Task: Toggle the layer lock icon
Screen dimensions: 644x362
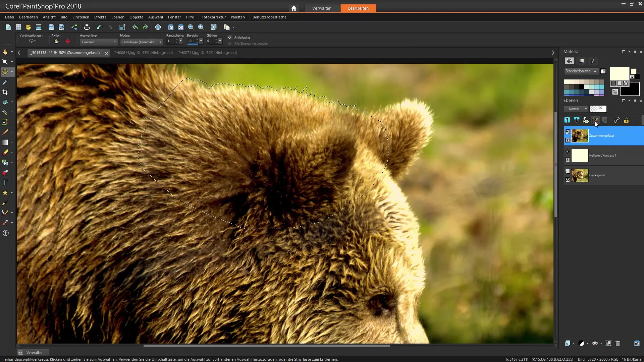Action: point(626,120)
